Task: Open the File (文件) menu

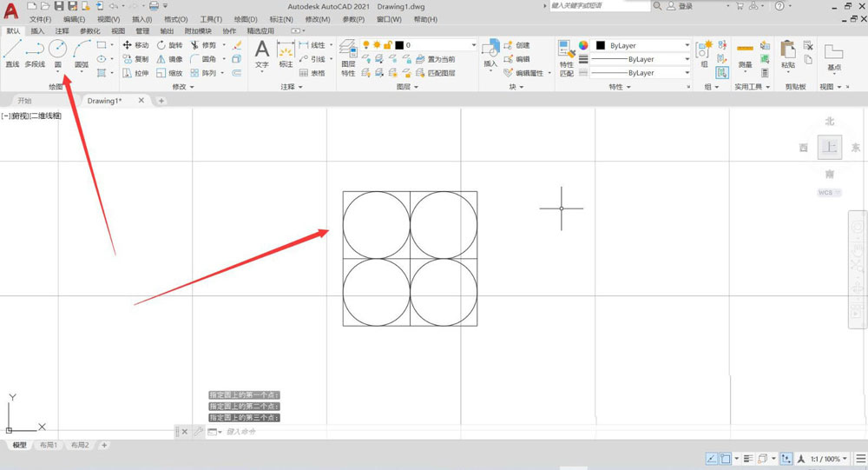Action: click(41, 19)
